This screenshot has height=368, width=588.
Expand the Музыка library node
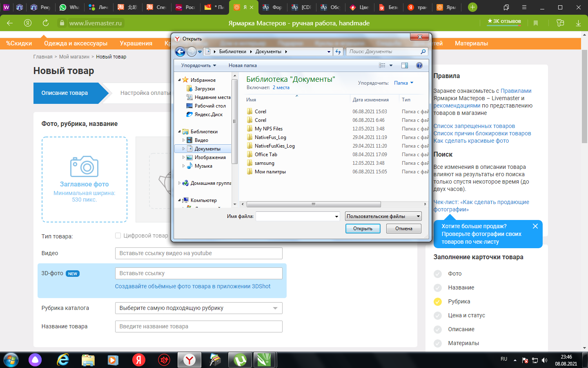coord(183,166)
